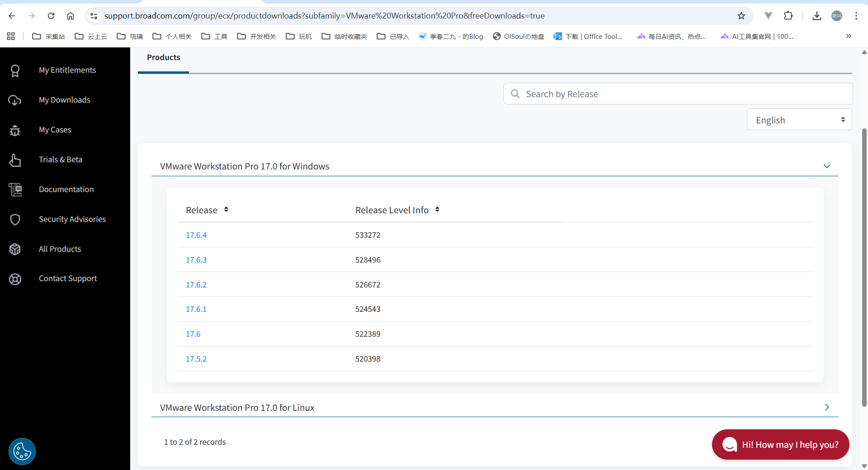
Task: Open Security Advisories shield icon
Action: coord(15,220)
